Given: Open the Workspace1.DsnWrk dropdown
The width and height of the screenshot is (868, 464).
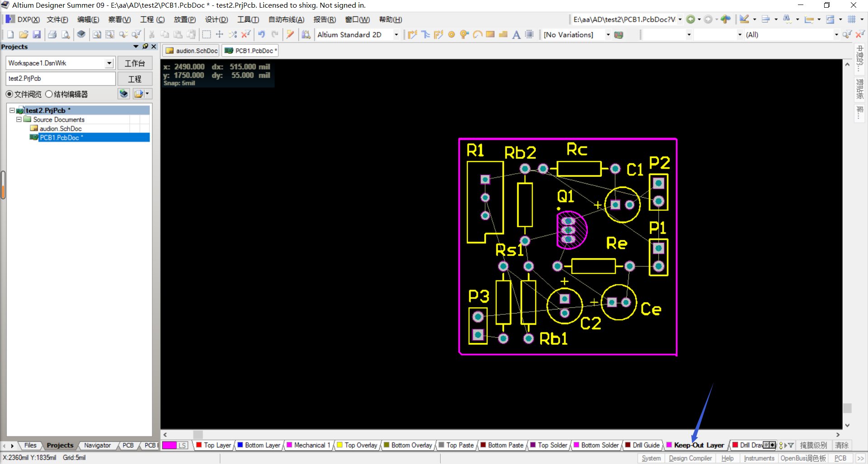Looking at the screenshot, I should [x=109, y=63].
